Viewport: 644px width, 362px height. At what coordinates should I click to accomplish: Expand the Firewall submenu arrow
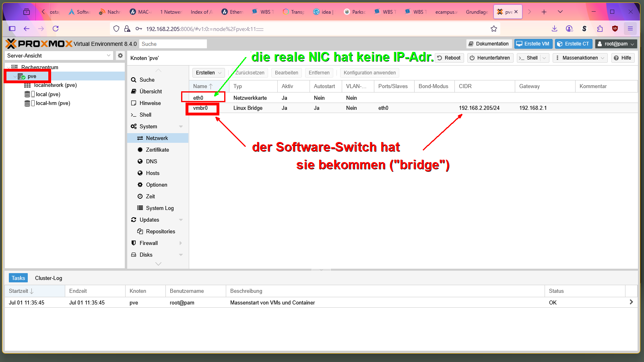pyautogui.click(x=181, y=243)
